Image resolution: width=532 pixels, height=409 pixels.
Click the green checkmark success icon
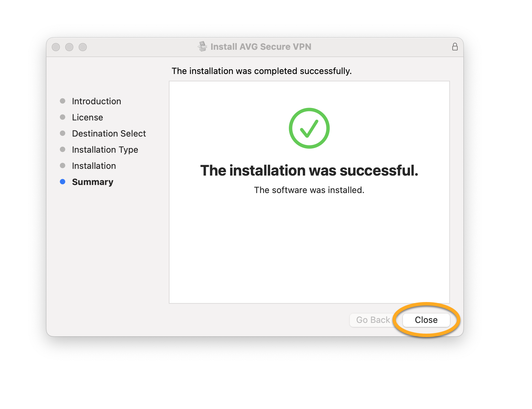(309, 128)
